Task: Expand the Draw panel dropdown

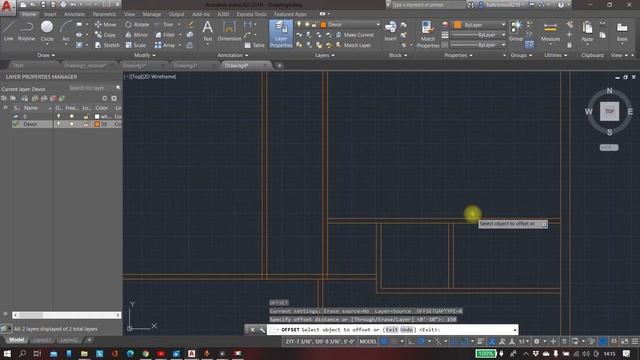Action: click(46, 55)
